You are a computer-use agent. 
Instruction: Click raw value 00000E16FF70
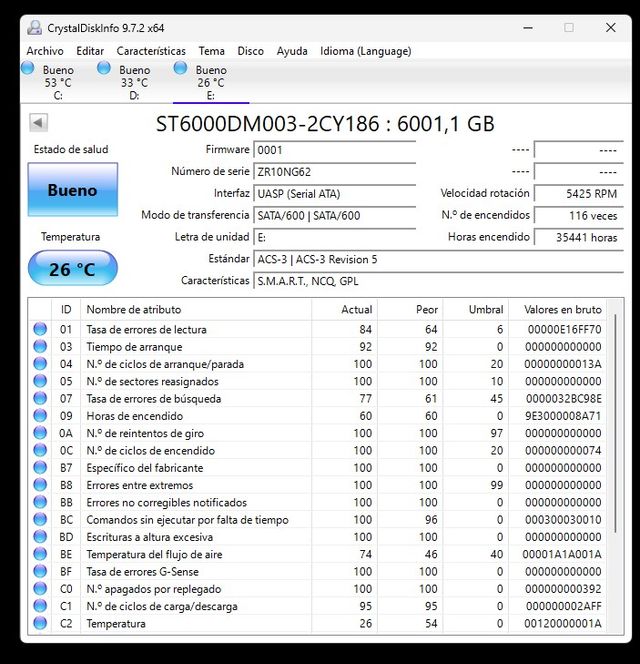click(x=564, y=329)
